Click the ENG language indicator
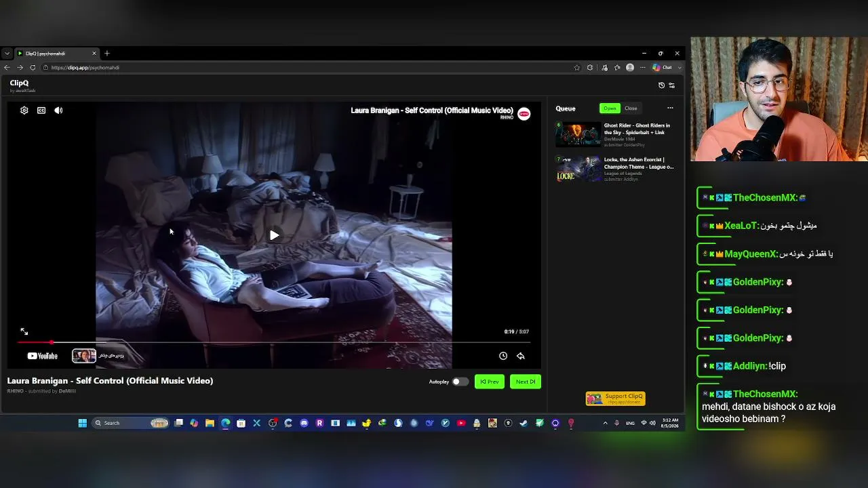Image resolution: width=868 pixels, height=488 pixels. click(630, 423)
